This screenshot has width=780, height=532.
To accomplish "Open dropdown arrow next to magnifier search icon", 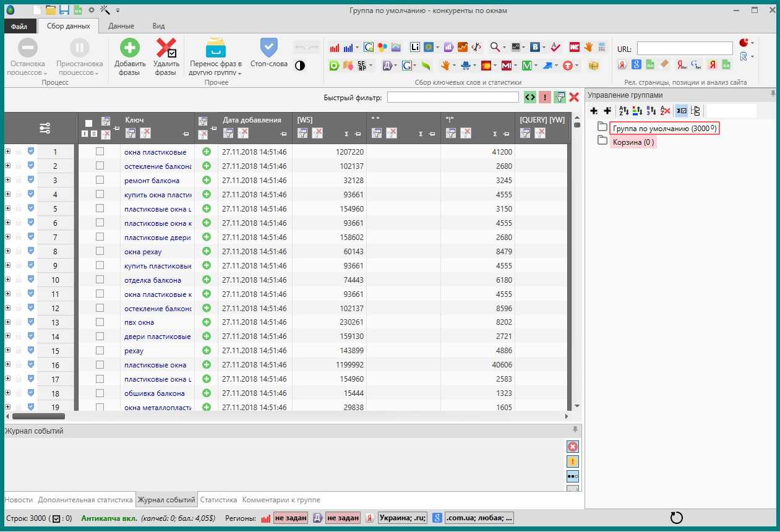I will (x=506, y=47).
